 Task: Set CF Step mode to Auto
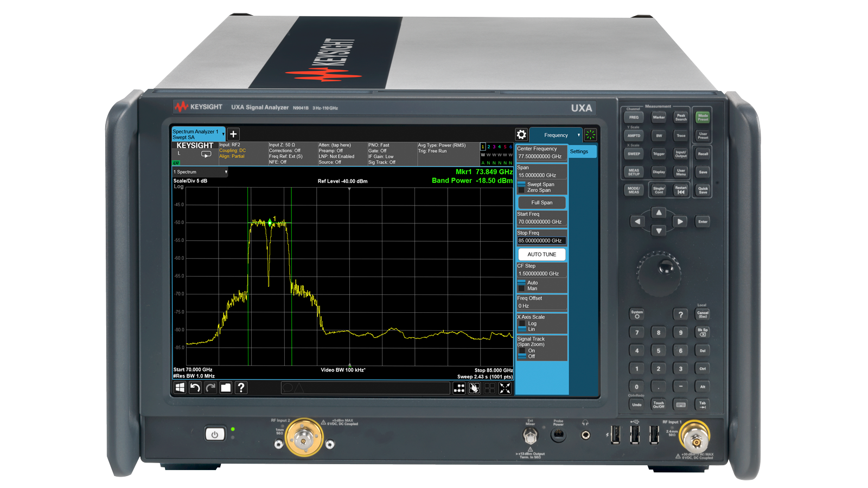coord(528,282)
